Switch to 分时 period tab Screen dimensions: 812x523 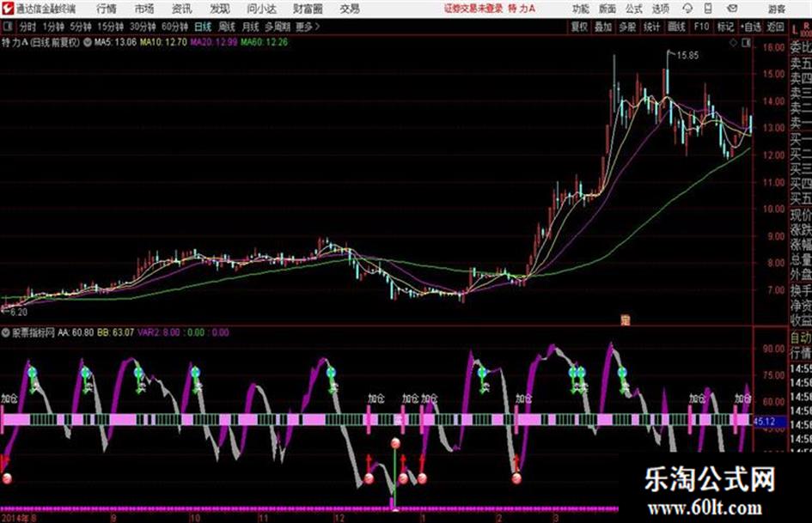tap(28, 27)
